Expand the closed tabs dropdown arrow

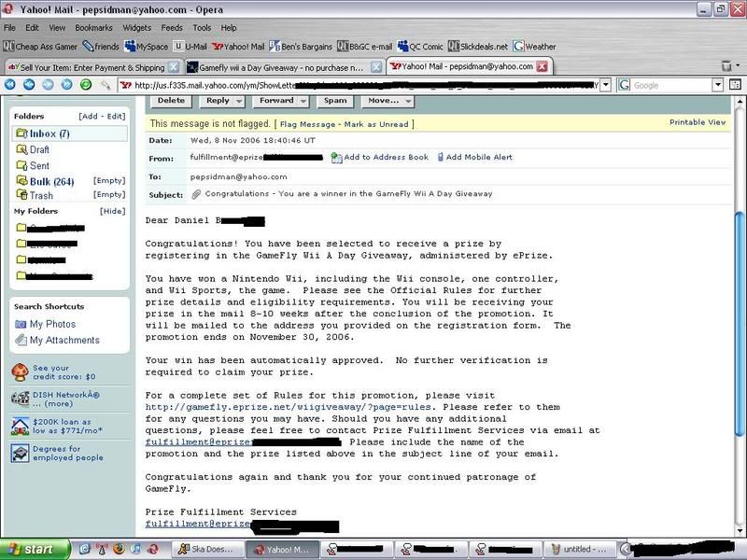[738, 65]
